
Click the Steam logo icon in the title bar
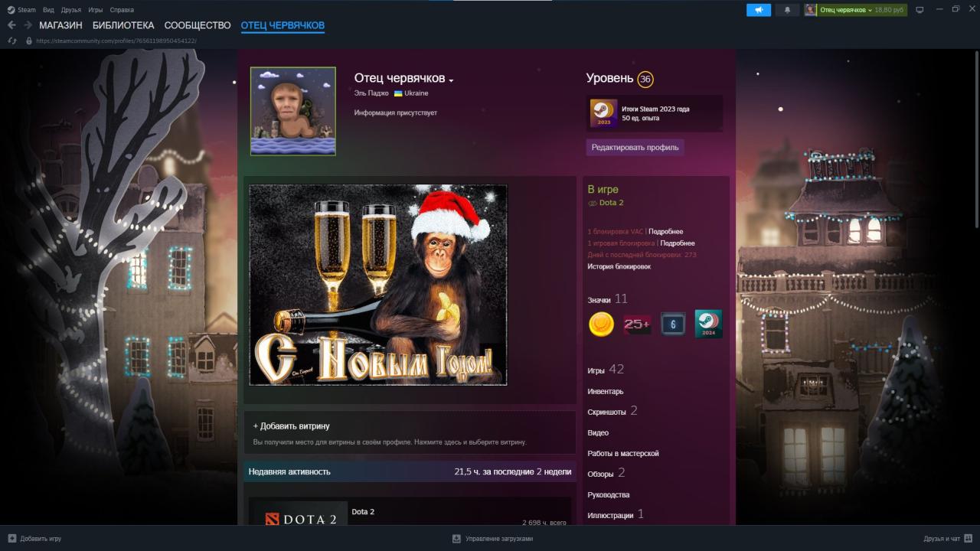pyautogui.click(x=11, y=10)
